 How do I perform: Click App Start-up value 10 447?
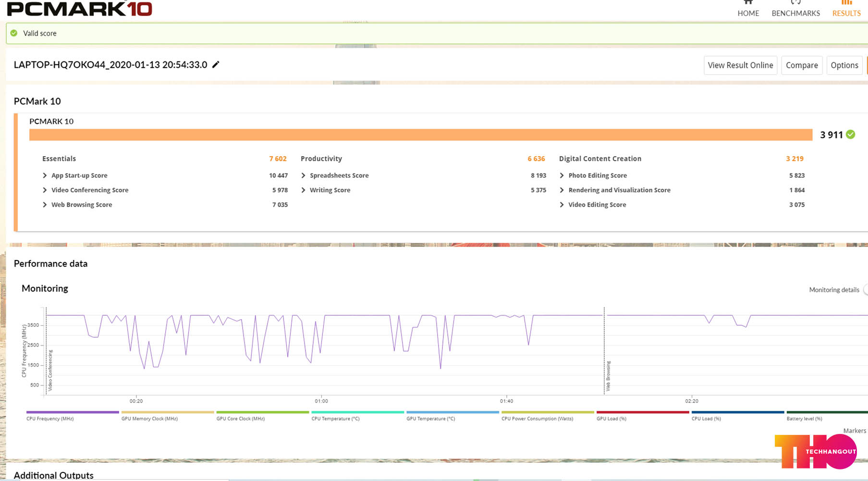pyautogui.click(x=278, y=175)
